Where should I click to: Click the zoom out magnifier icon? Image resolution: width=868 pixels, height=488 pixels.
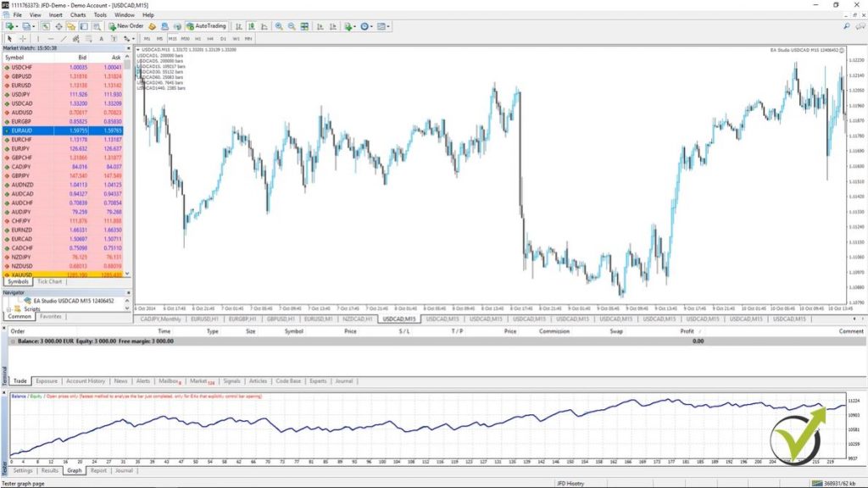coord(292,26)
